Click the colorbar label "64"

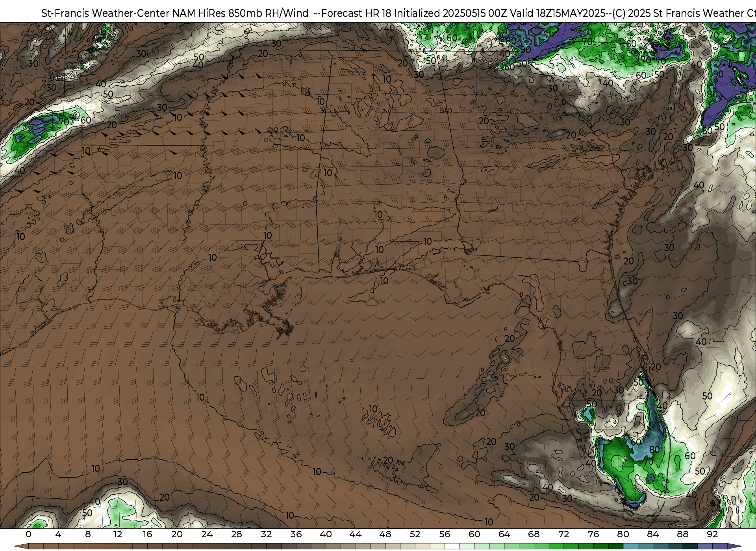click(504, 534)
